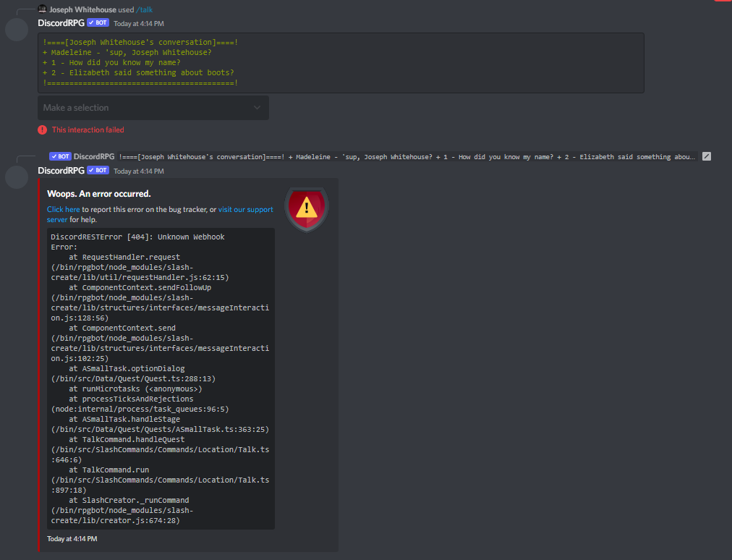Click the BOT badge inside the reply preview
732x560 pixels.
click(60, 156)
